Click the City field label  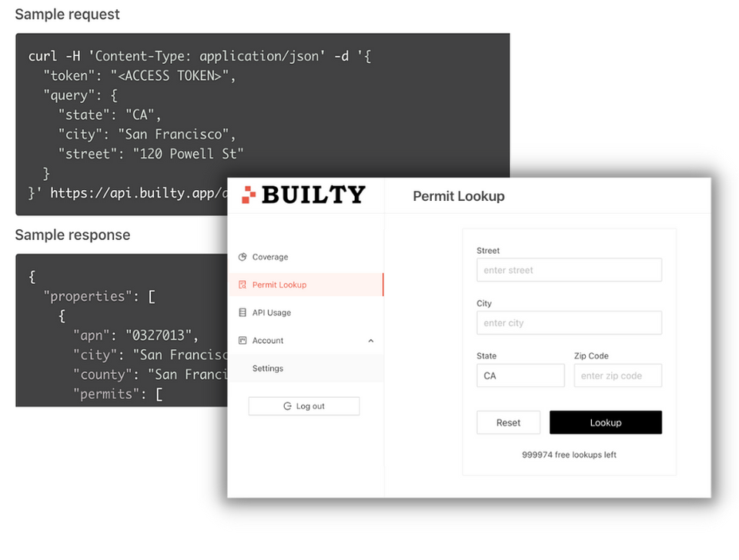484,303
